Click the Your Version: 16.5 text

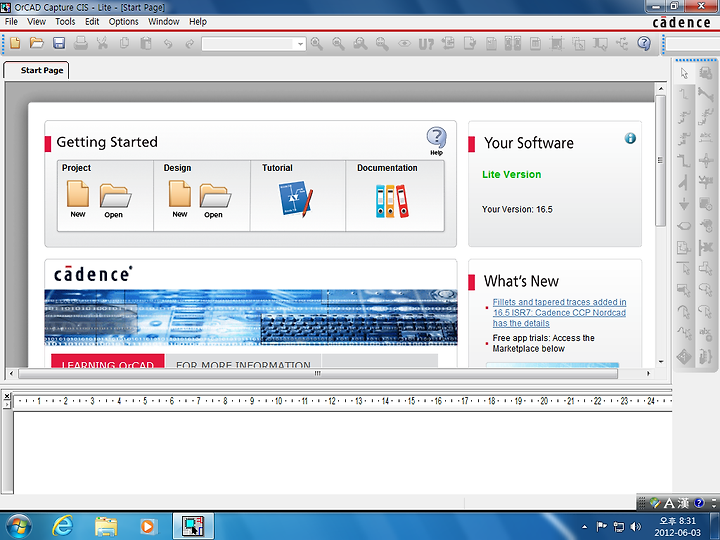[x=517, y=209]
